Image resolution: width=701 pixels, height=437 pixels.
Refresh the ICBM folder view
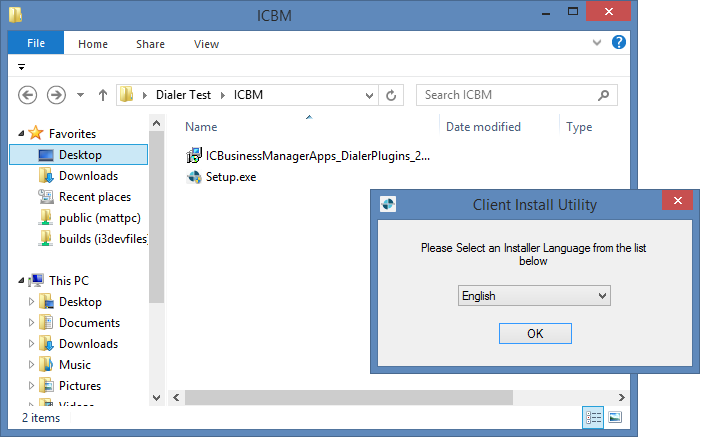point(392,95)
